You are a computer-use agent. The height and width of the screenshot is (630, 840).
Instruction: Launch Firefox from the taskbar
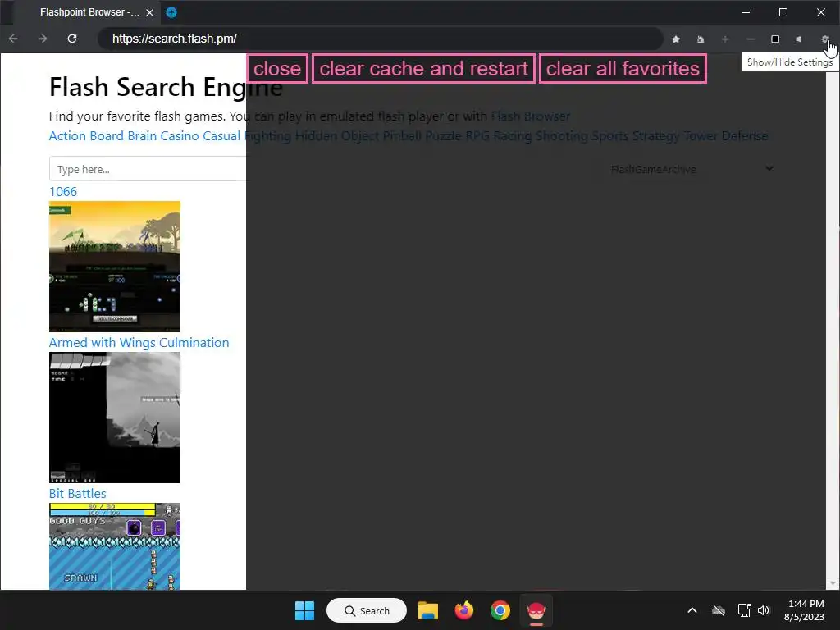tap(464, 610)
